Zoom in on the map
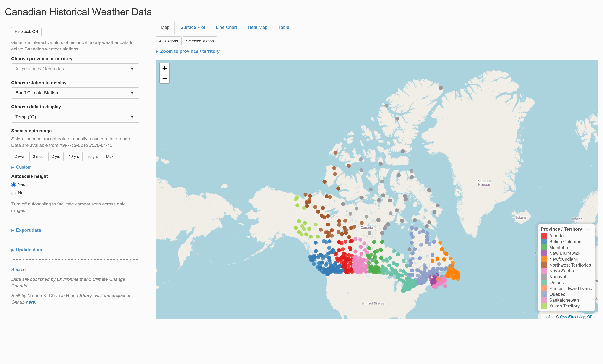The height and width of the screenshot is (364, 603). (164, 68)
